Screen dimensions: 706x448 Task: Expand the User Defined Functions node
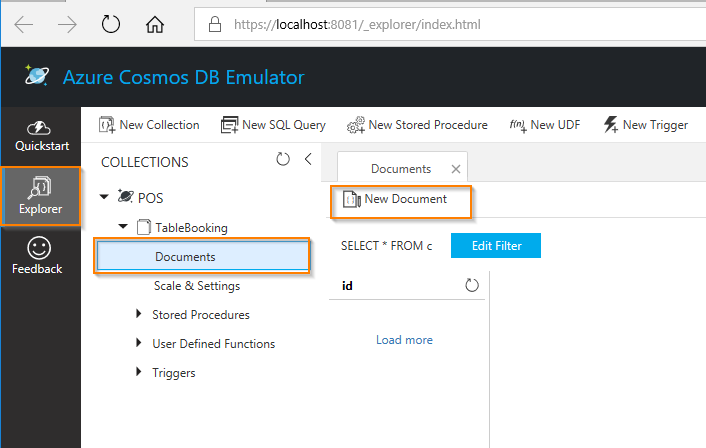tap(139, 343)
